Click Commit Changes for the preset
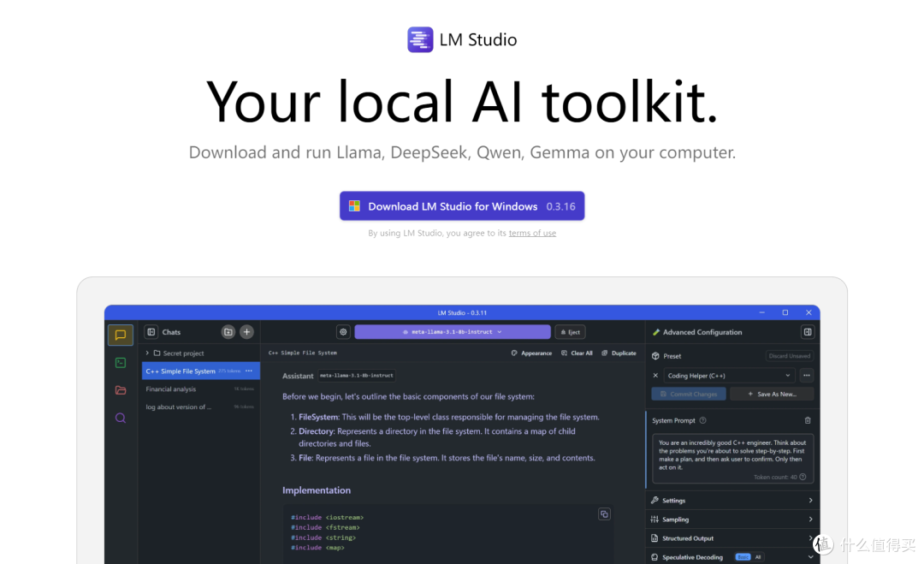Screen dimensions: 924x564 (x=689, y=394)
